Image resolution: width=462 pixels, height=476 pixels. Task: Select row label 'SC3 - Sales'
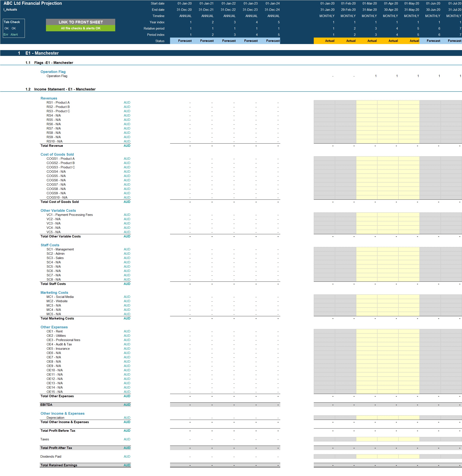[x=55, y=258]
